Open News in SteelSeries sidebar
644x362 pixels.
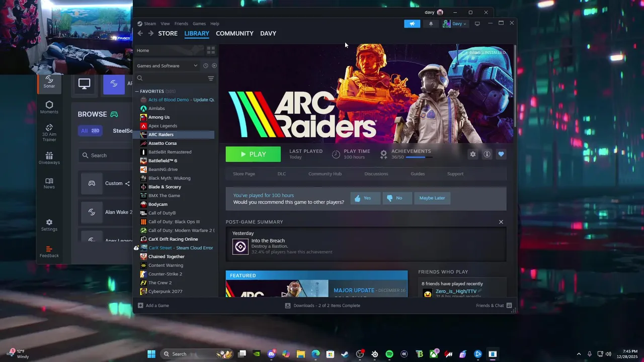click(x=49, y=183)
